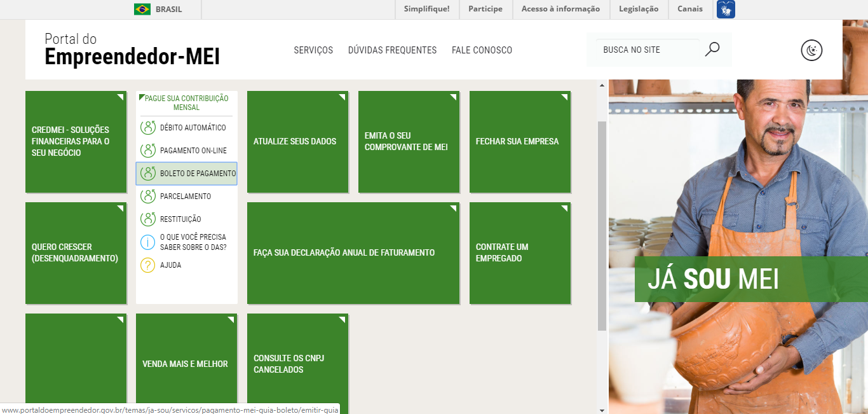
Task: Select Pagamento On-line text link
Action: pos(193,151)
